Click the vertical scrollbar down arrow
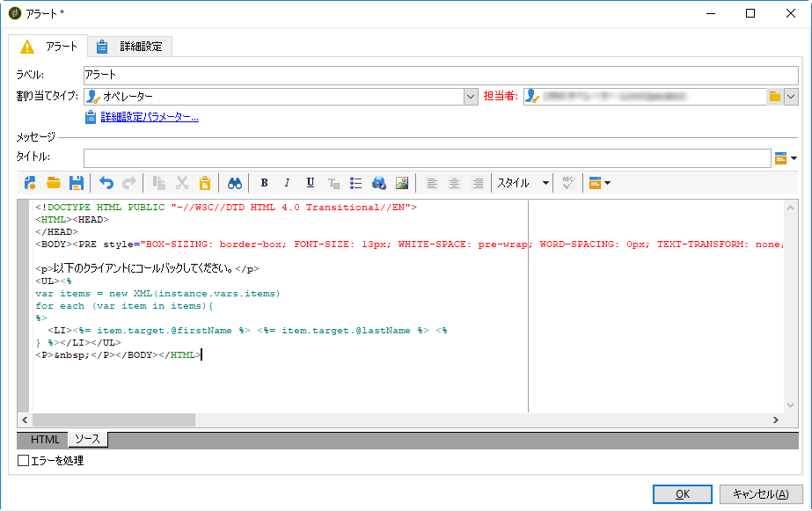Screen dimensions: 812x511 click(x=790, y=405)
